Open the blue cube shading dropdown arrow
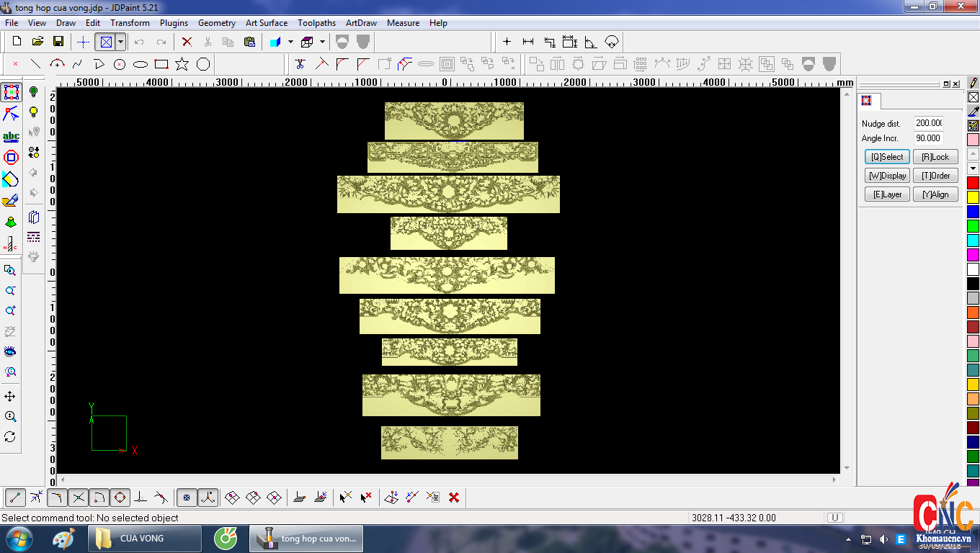Viewport: 980px width, 553px height. [290, 42]
